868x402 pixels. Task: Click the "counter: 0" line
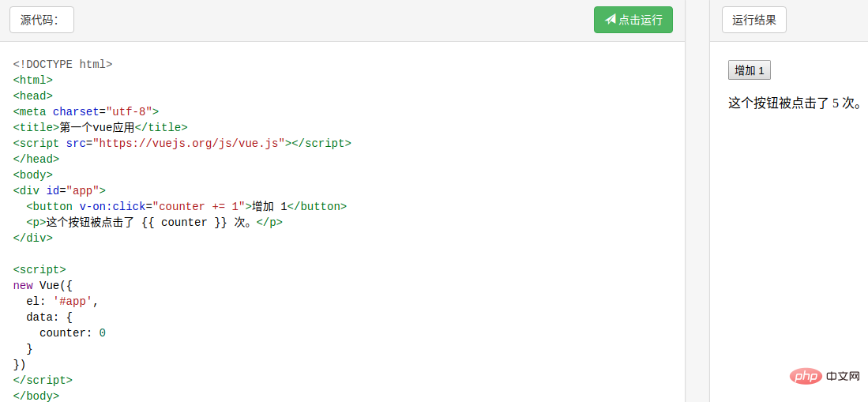(72, 332)
